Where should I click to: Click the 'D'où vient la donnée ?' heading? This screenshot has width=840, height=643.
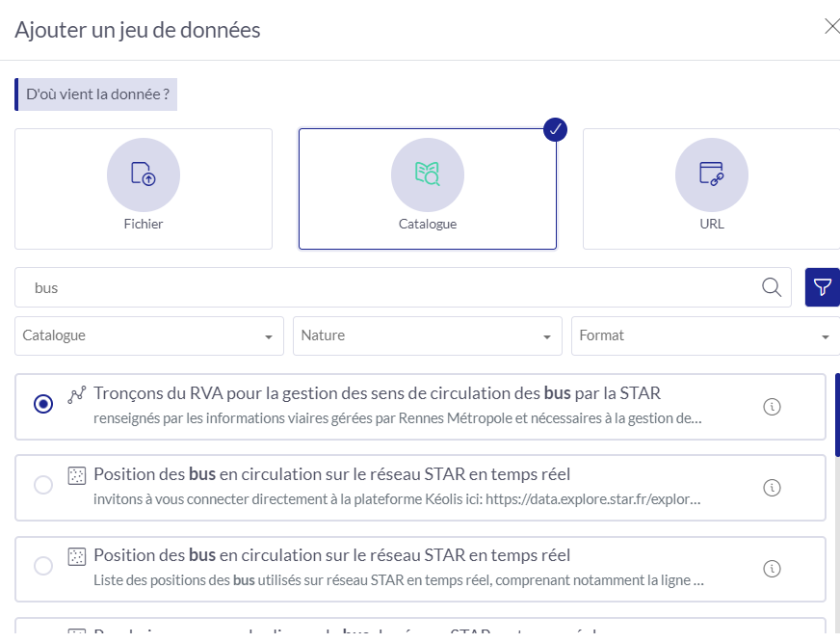(x=97, y=94)
